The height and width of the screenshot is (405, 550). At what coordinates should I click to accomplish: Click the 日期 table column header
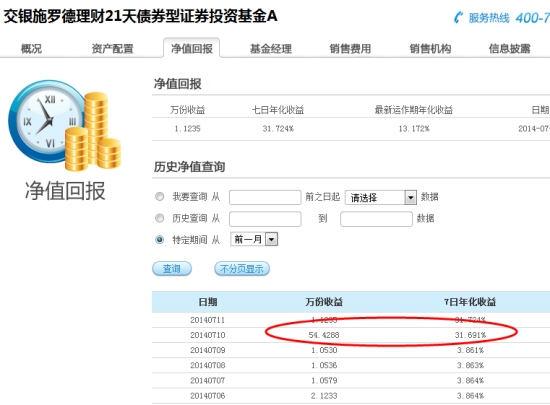click(208, 302)
